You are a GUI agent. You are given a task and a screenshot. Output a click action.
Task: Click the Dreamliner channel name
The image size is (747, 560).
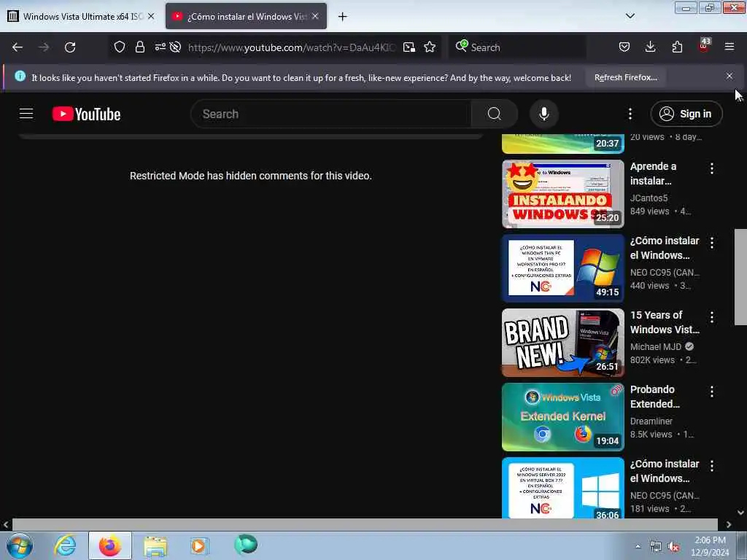(x=651, y=421)
